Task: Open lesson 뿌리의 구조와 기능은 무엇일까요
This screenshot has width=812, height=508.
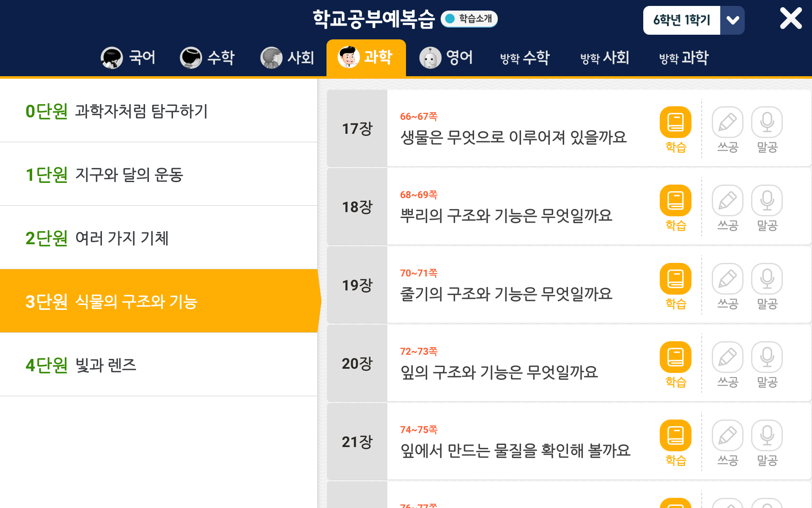Action: pos(506,215)
